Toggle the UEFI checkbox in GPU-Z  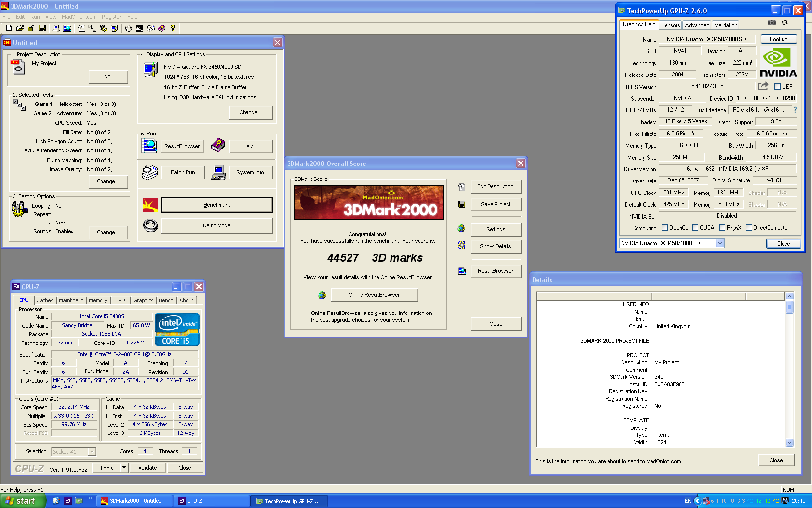pyautogui.click(x=777, y=87)
